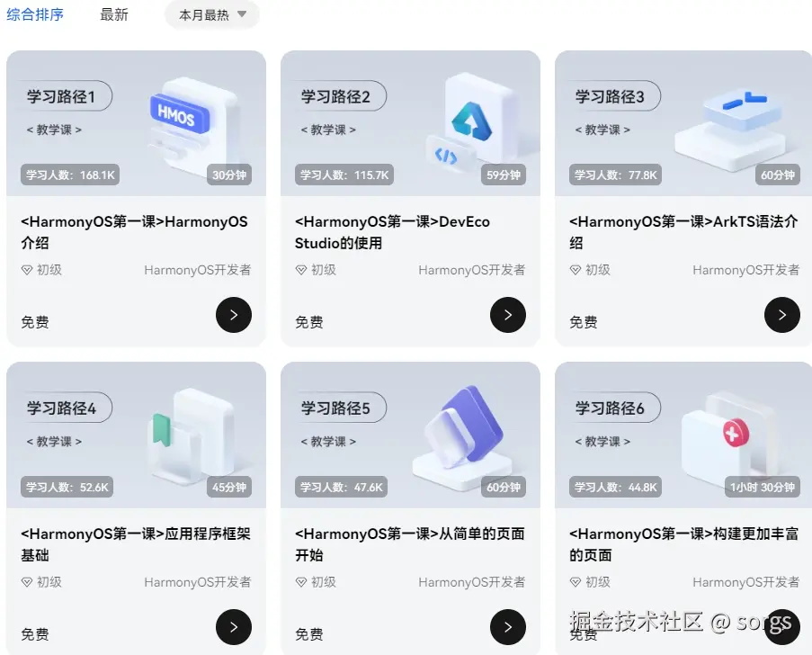Click the 学习路径1 label badge
Viewport: 812px width, 655px height.
tap(64, 96)
